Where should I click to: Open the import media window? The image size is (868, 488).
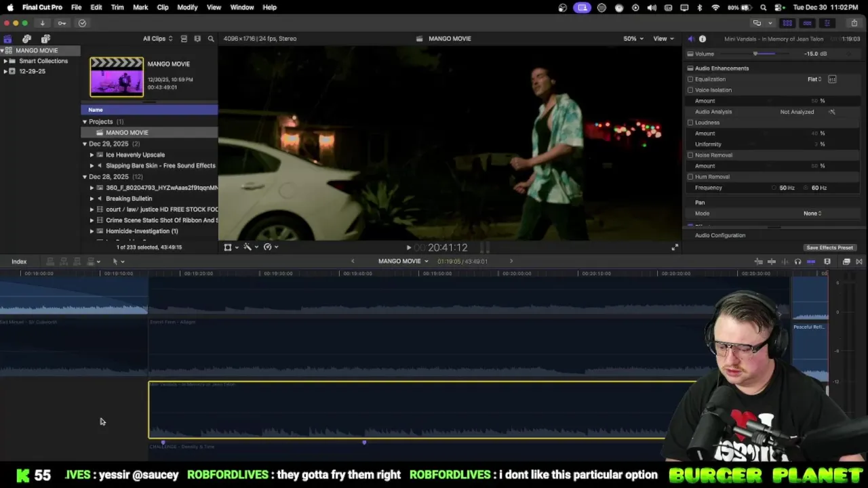[x=42, y=23]
